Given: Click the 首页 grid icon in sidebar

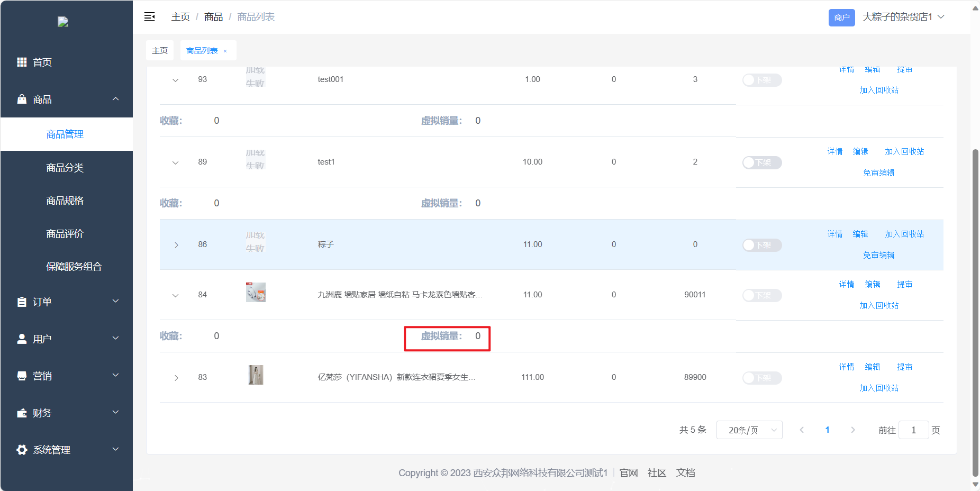Looking at the screenshot, I should pos(22,62).
